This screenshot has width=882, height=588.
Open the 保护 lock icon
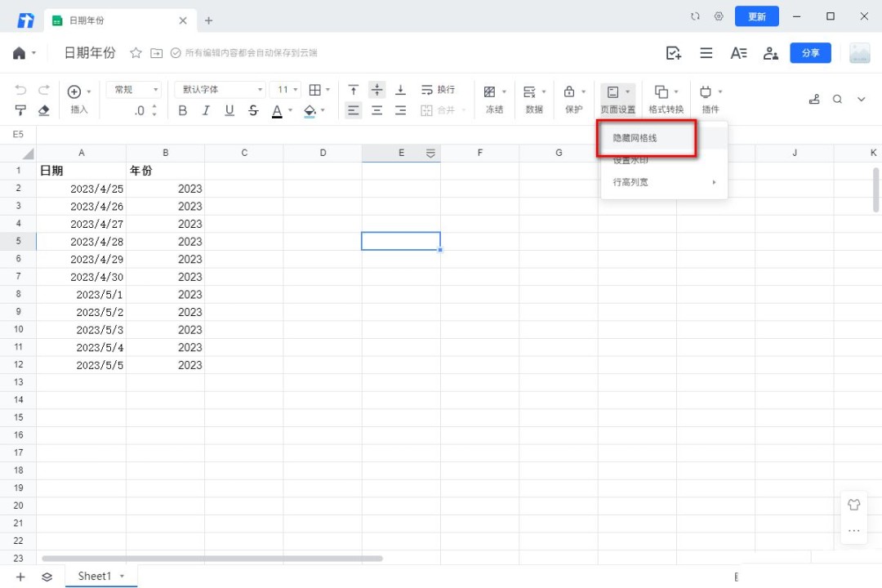[569, 91]
